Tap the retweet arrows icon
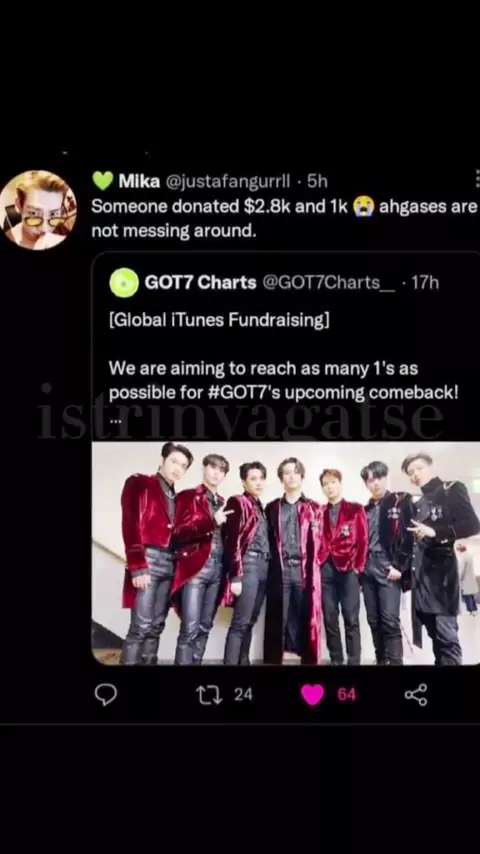 click(x=207, y=695)
